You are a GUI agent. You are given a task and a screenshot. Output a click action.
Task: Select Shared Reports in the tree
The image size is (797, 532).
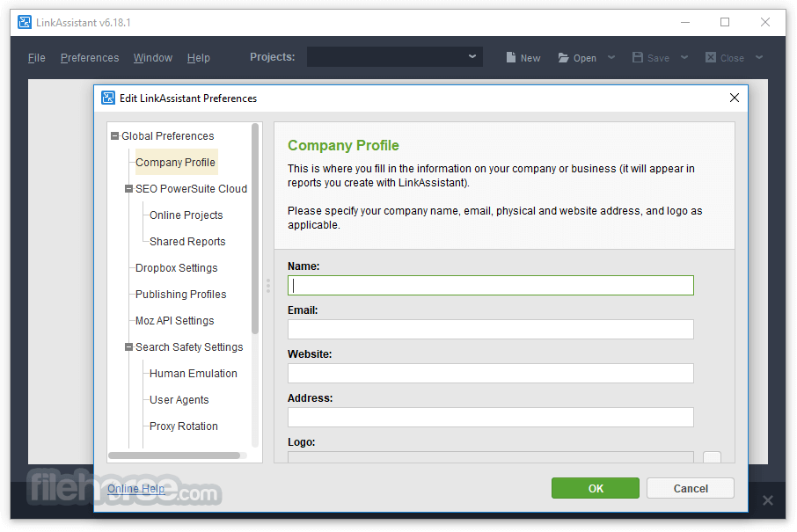187,241
